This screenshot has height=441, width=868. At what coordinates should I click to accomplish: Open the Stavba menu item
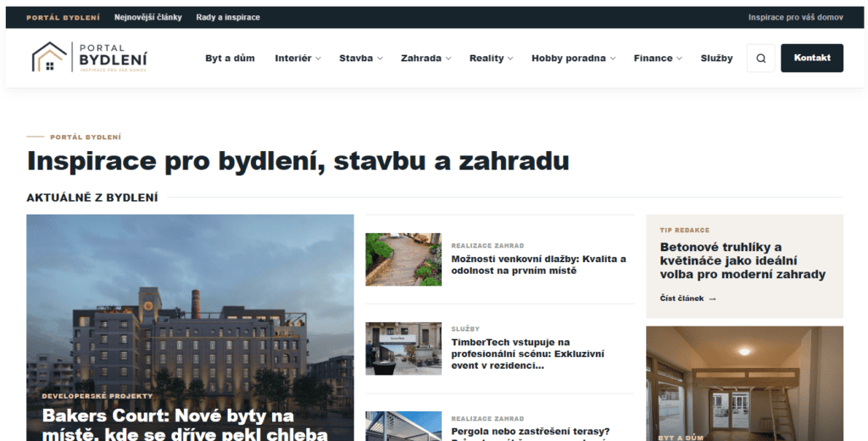tap(356, 59)
